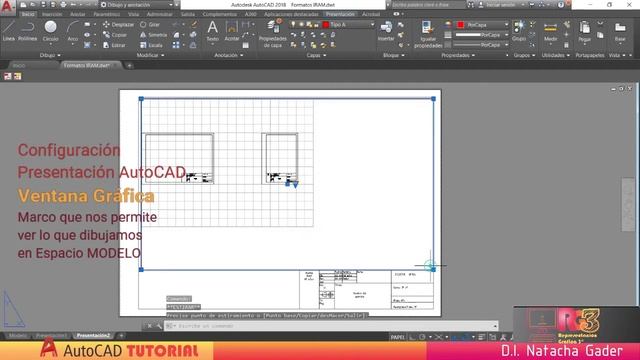The width and height of the screenshot is (640, 360).
Task: Choose the Estirar stretch tool
Action: coord(114,45)
